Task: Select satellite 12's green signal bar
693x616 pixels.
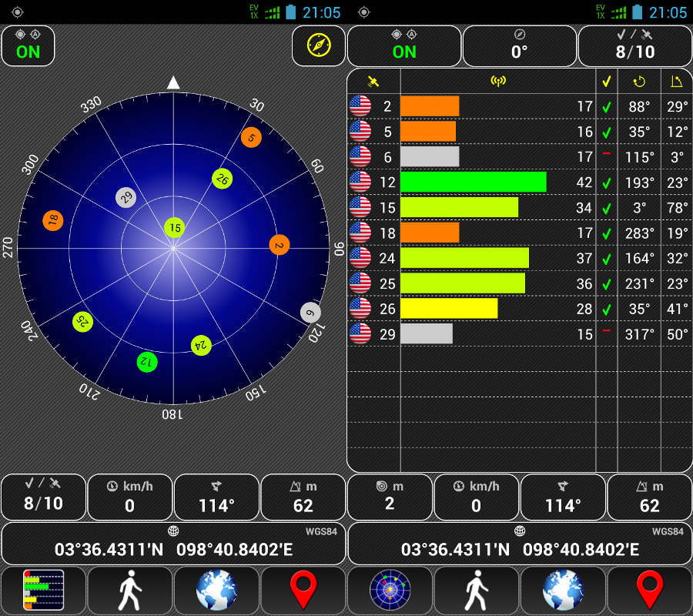Action: coord(473,182)
